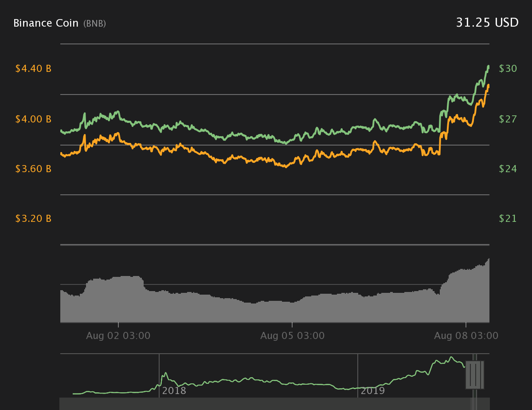Click the $4.00 B market cap axis label
Screen dimensions: 532x410
pyautogui.click(x=33, y=119)
